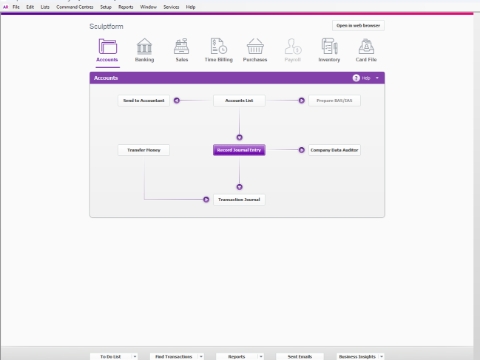This screenshot has height=360, width=480.
Task: Click arrow circle above Transaction Journal
Action: pos(239,187)
